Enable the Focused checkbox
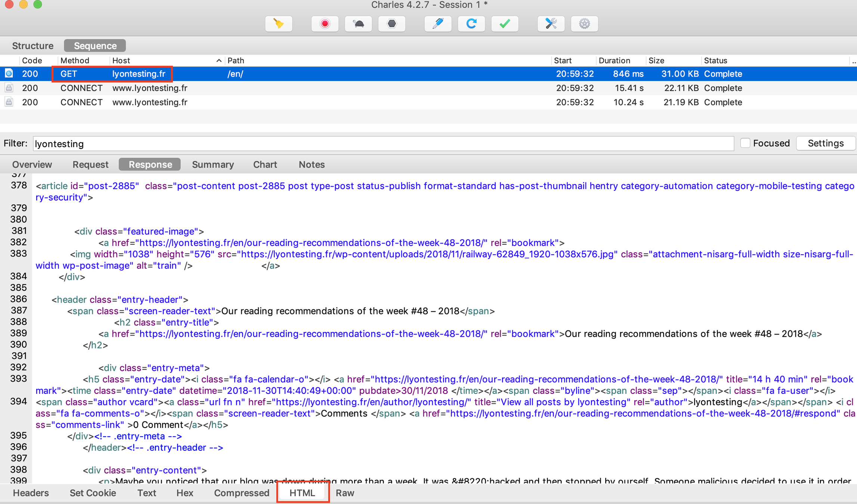 coord(745,143)
